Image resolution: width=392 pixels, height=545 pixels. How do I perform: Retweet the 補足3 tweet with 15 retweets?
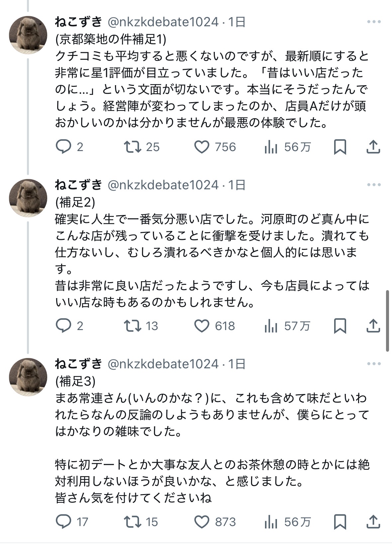pyautogui.click(x=133, y=522)
